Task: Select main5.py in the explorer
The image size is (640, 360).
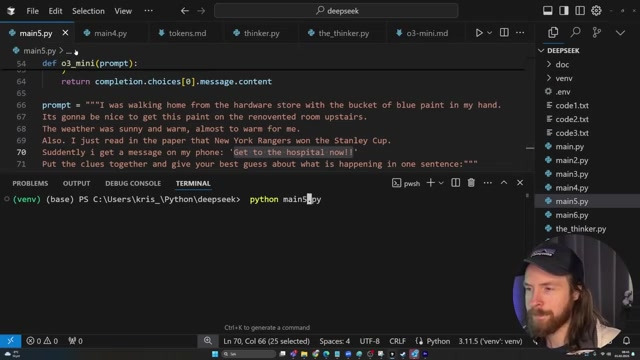Action: (571, 201)
